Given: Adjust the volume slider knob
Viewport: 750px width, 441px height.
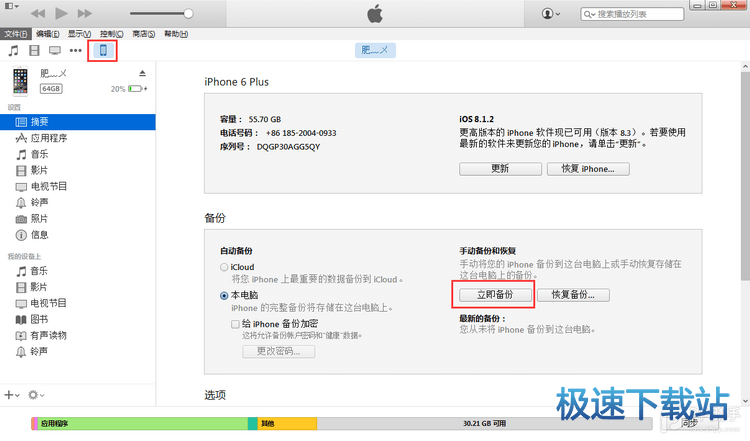Looking at the screenshot, I should tap(188, 14).
